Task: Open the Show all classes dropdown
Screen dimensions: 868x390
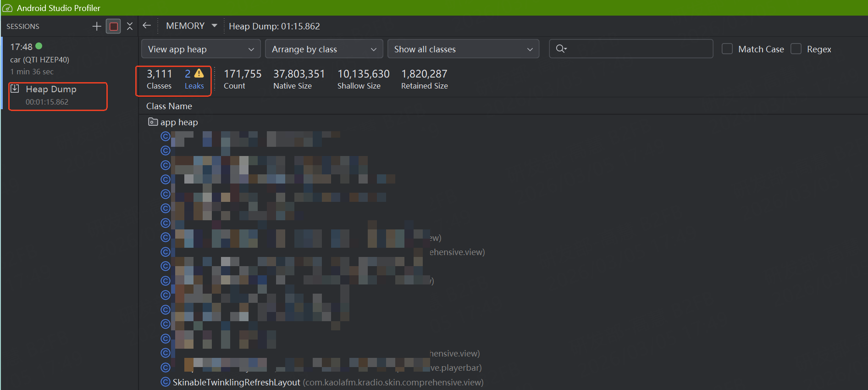Action: [x=464, y=49]
